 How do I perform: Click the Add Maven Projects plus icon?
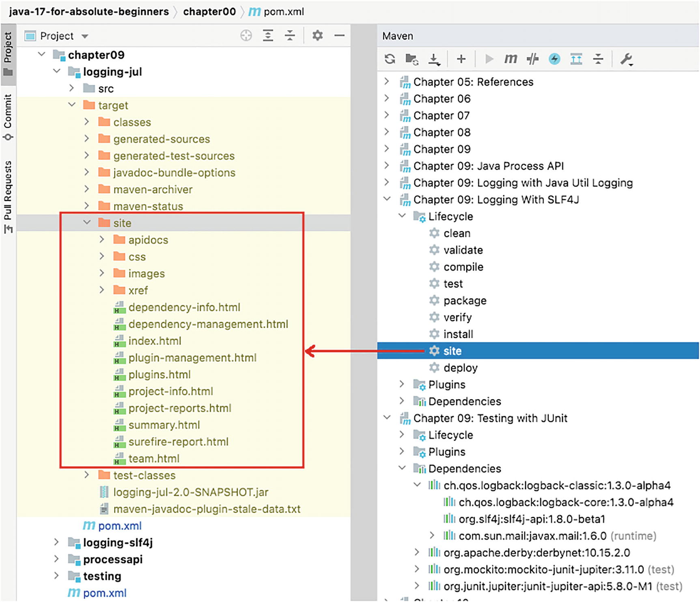(461, 59)
